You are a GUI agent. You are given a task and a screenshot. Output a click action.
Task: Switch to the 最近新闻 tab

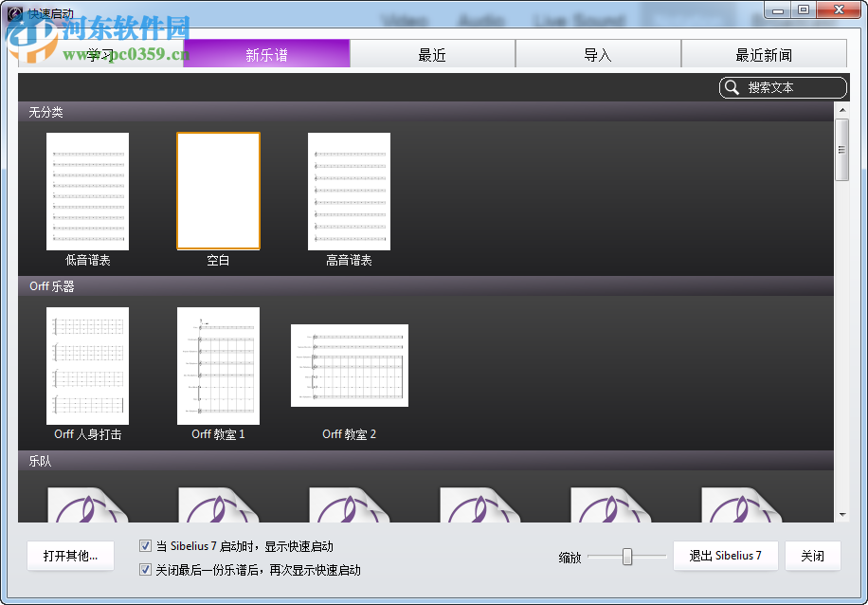pyautogui.click(x=764, y=54)
